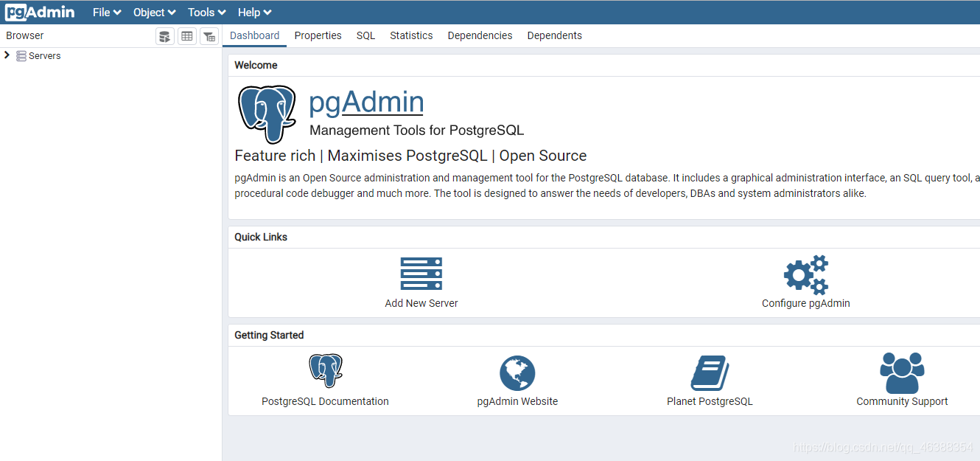The height and width of the screenshot is (461, 980).
Task: Click the pgAdmin elephant welcome logo
Action: pyautogui.click(x=267, y=114)
